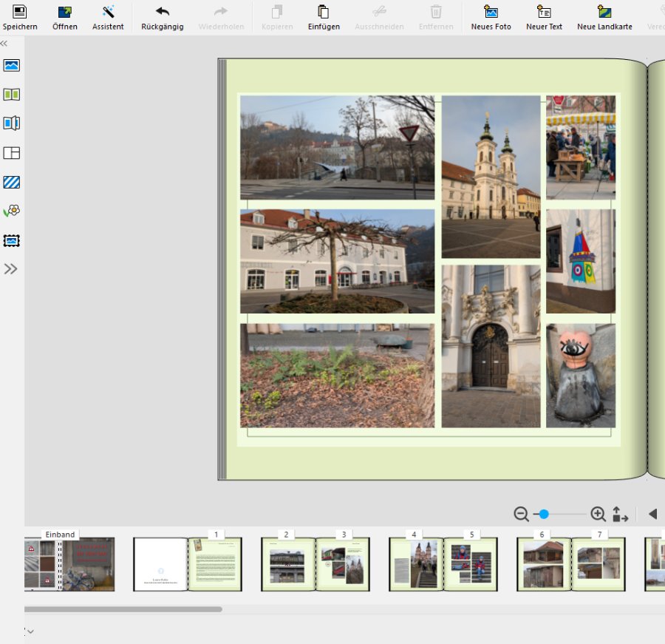Collapse the sidebar with double left chevron
This screenshot has width=665, height=644.
pos(4,44)
